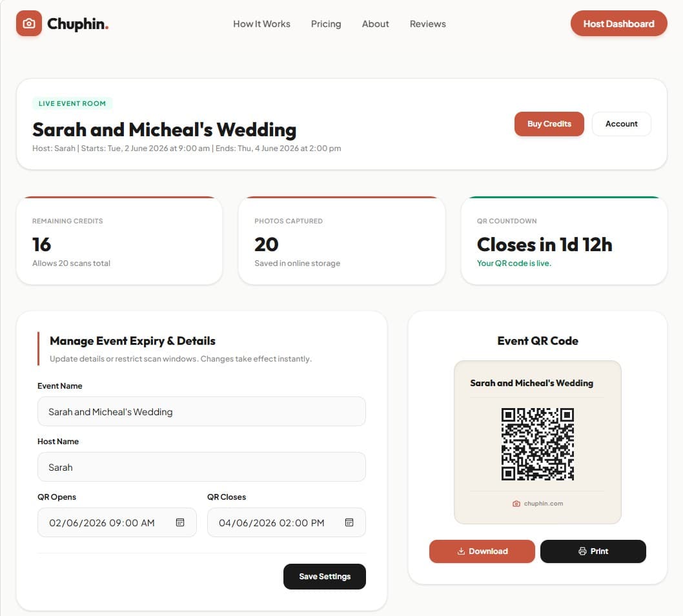
Task: Click the Chuphin camera logo icon
Action: pyautogui.click(x=29, y=23)
